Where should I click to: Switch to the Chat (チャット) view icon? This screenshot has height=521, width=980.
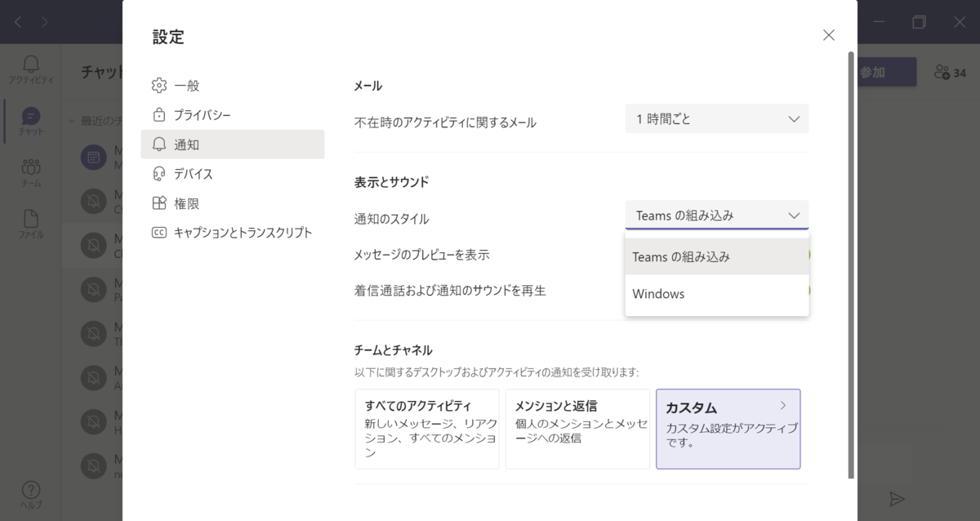[31, 118]
